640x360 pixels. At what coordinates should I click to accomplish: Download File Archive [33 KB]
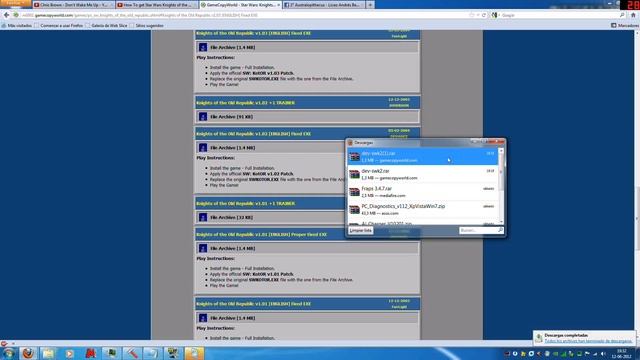click(x=231, y=218)
